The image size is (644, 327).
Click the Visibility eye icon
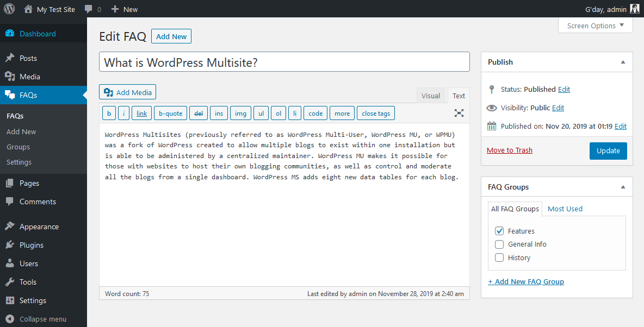point(492,108)
